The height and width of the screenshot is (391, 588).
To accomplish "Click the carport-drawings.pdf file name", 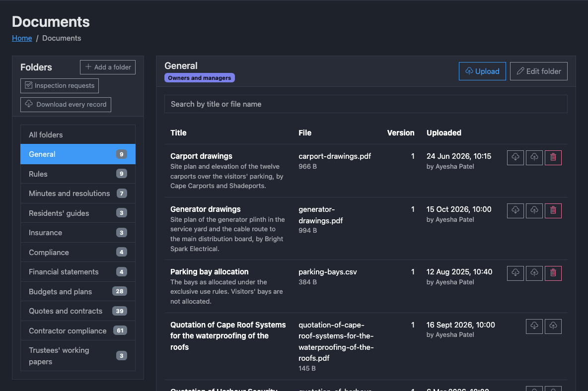I will pyautogui.click(x=335, y=156).
